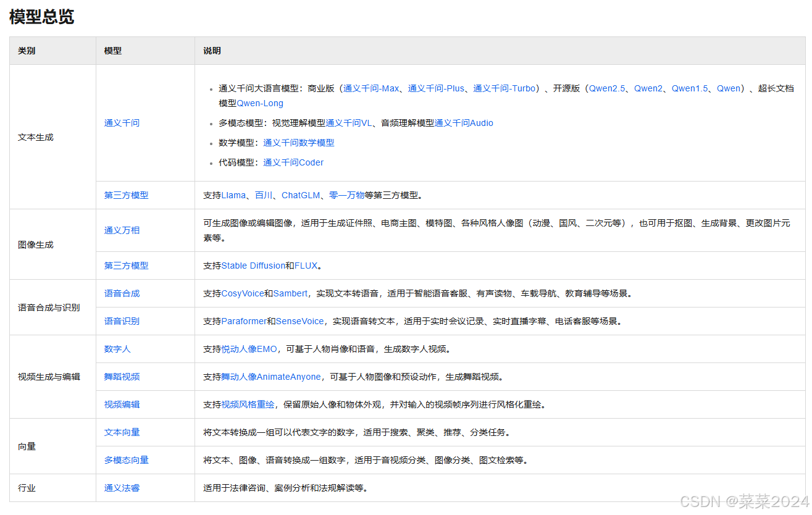
Task: Click description starting 可生成图像或编辑图像
Action: point(497,230)
